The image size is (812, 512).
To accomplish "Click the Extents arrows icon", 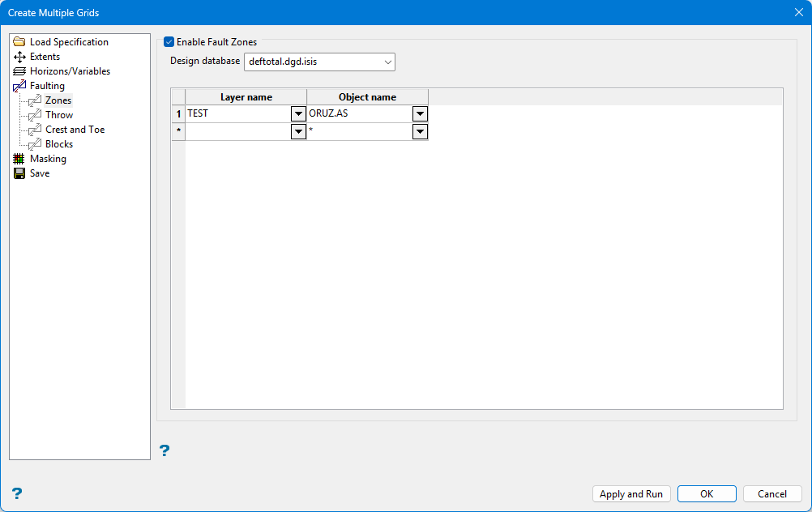I will (x=19, y=57).
